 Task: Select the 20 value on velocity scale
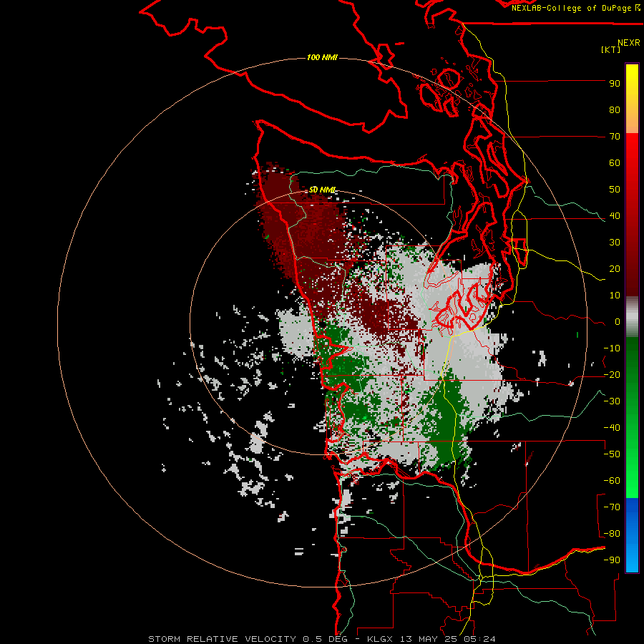[x=615, y=269]
